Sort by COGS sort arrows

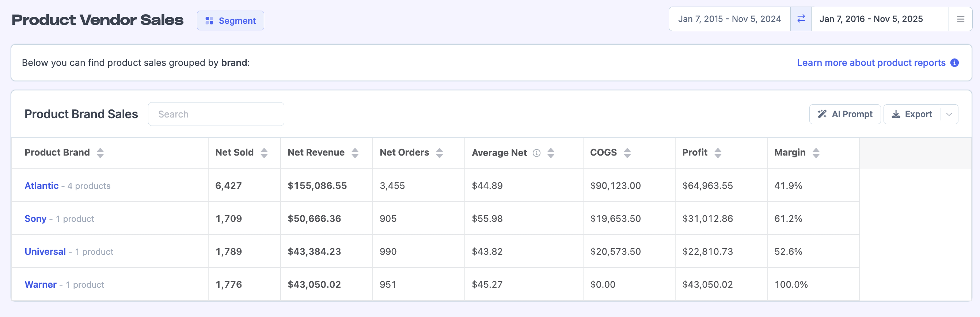(x=627, y=153)
